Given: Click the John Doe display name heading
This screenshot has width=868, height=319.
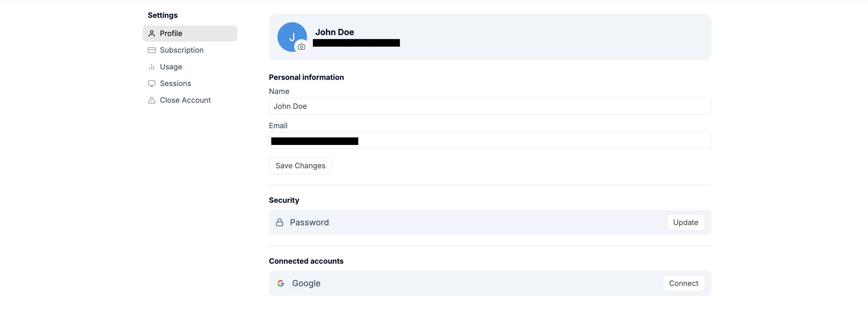Looking at the screenshot, I should 334,32.
